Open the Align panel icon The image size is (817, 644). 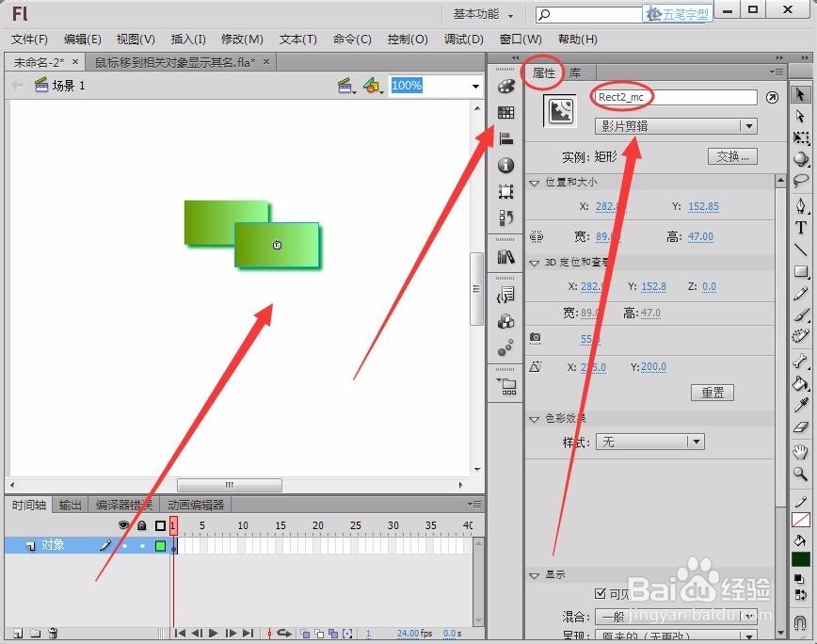(505, 138)
